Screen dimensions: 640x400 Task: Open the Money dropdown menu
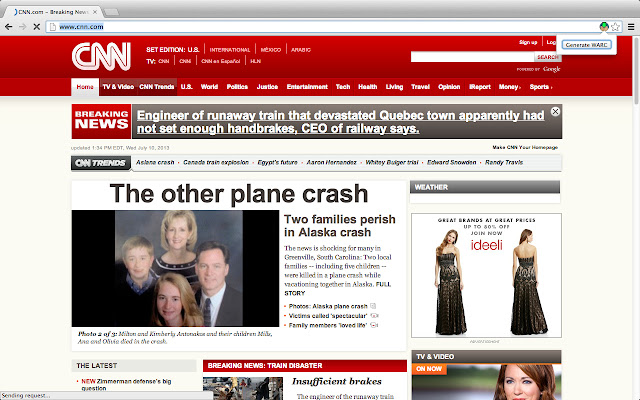pyautogui.click(x=509, y=87)
